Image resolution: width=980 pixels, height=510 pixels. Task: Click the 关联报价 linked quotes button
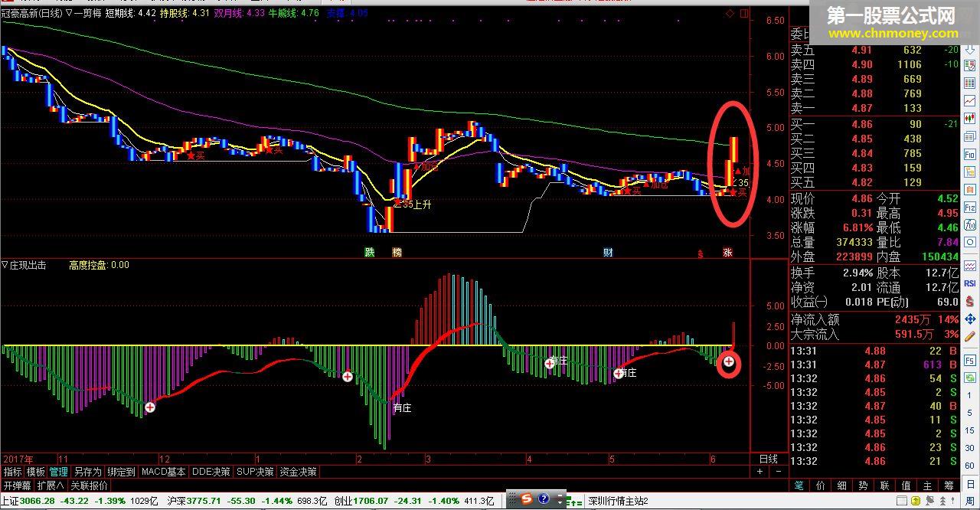(89, 485)
